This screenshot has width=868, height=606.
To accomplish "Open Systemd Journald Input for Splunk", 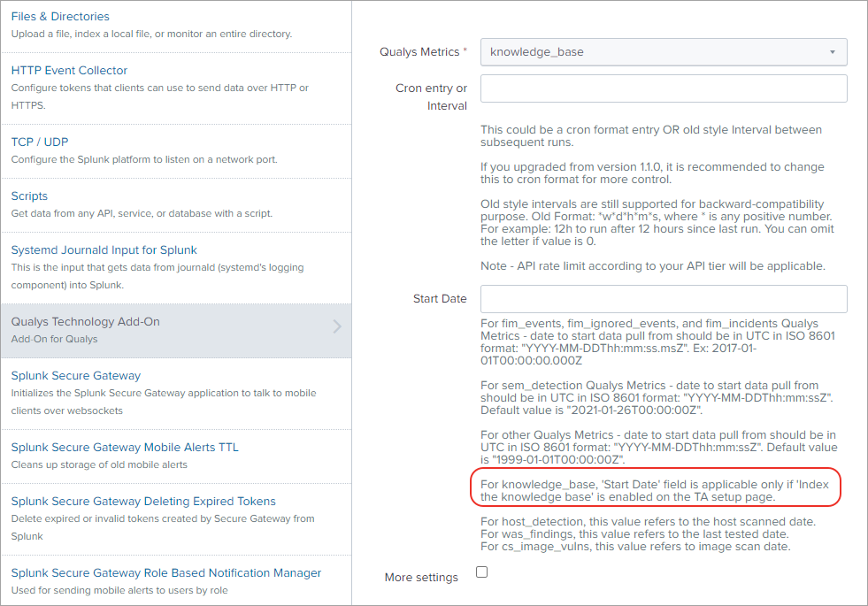I will click(104, 250).
